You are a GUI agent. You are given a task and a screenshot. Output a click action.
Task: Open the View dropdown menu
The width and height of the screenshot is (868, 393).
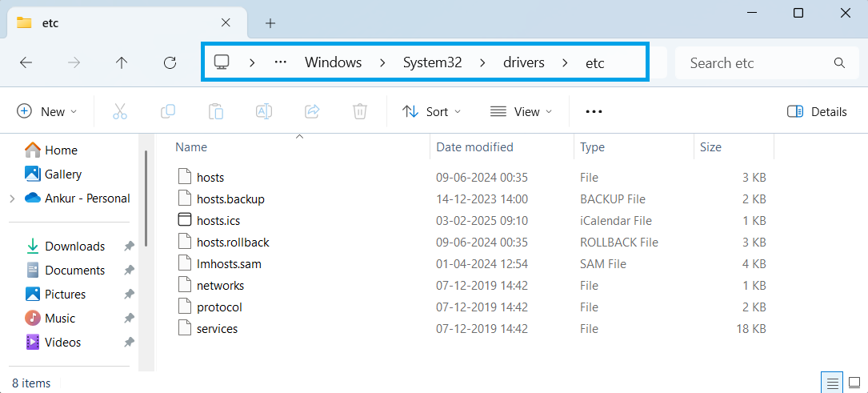click(522, 112)
